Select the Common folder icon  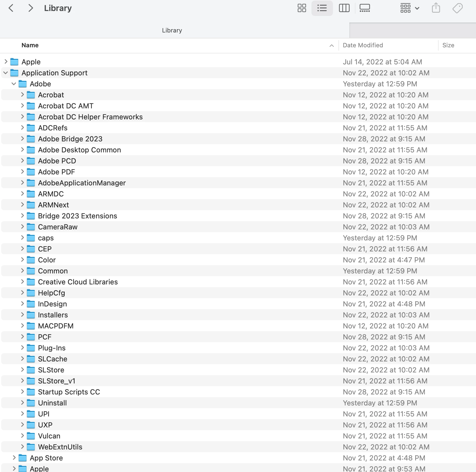(31, 271)
